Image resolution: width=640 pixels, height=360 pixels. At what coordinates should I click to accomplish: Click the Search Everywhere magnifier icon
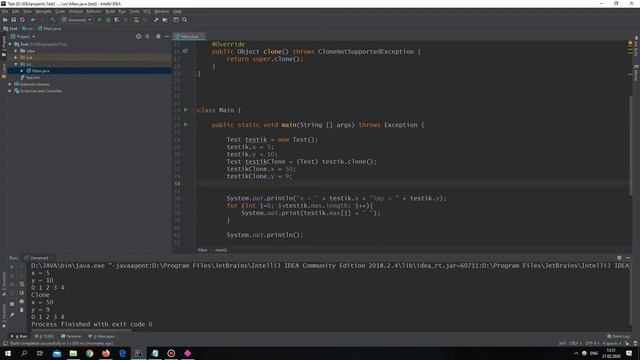coord(184,20)
